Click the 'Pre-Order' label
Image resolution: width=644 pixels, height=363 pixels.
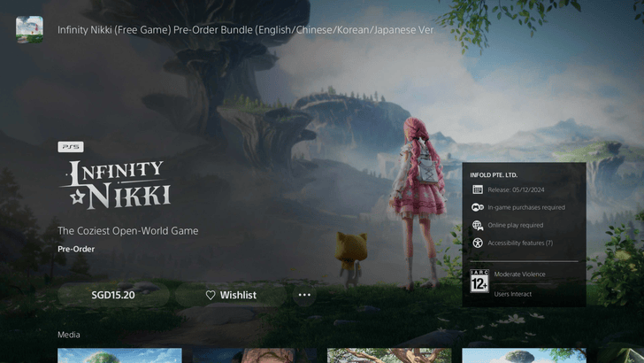76,249
